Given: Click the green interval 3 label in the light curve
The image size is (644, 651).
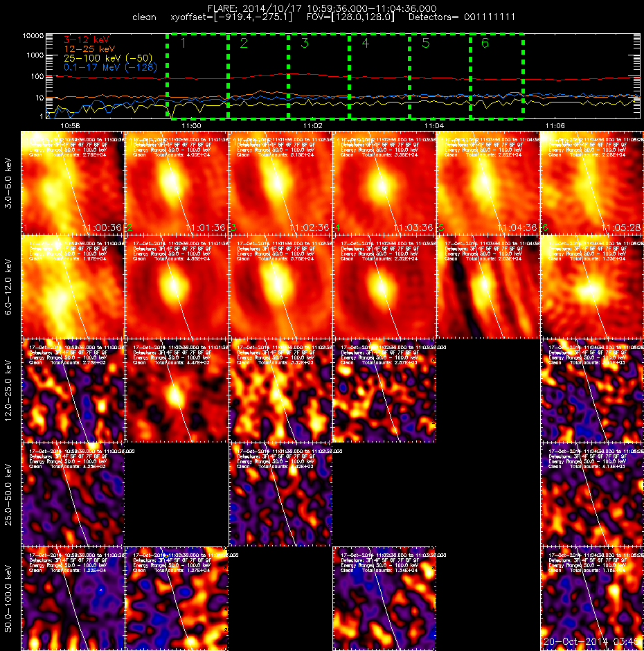Looking at the screenshot, I should click(305, 43).
